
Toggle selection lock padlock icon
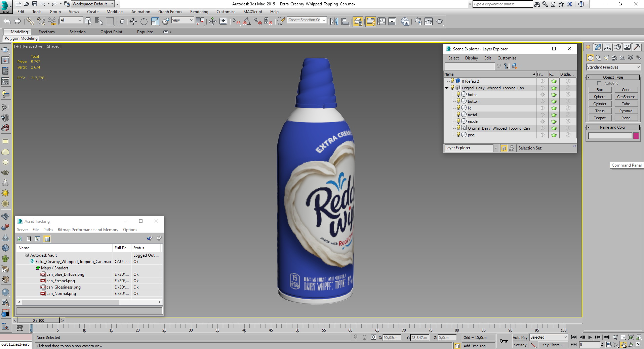(364, 338)
